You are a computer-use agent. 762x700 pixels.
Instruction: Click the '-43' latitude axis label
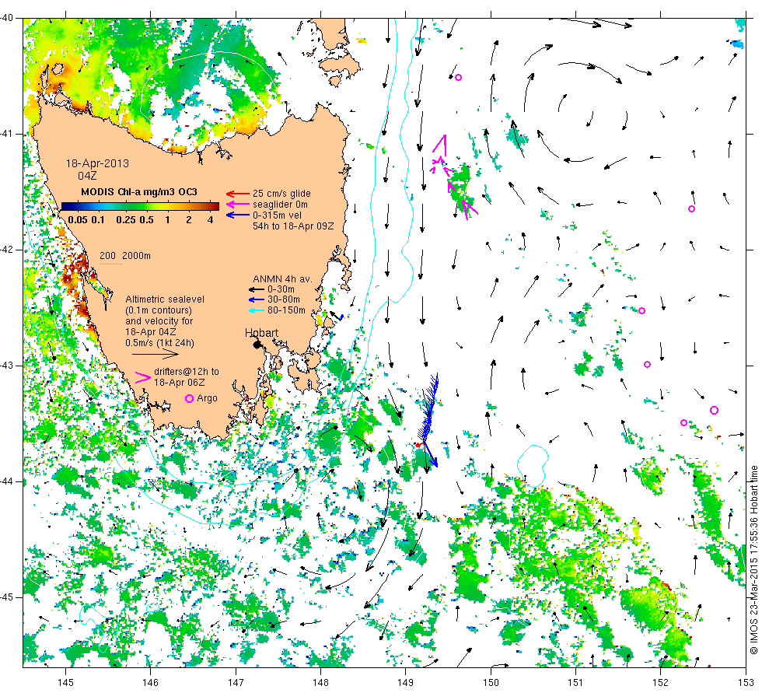(x=7, y=365)
